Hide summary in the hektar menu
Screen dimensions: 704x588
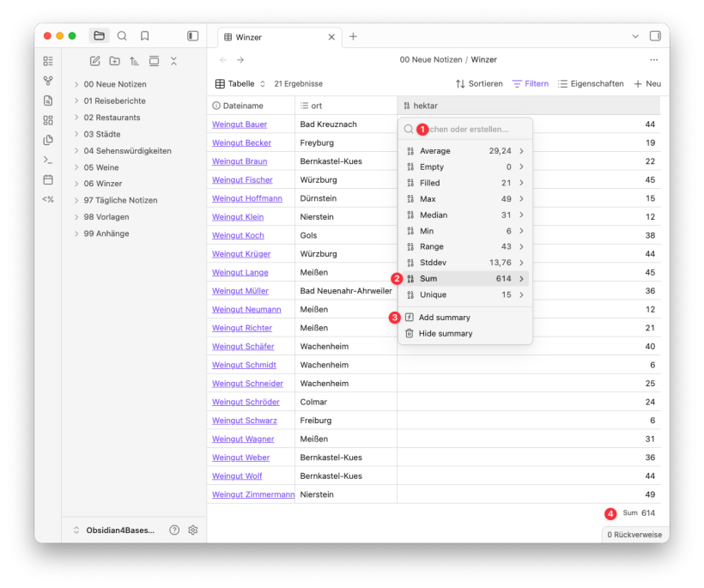pyautogui.click(x=445, y=333)
